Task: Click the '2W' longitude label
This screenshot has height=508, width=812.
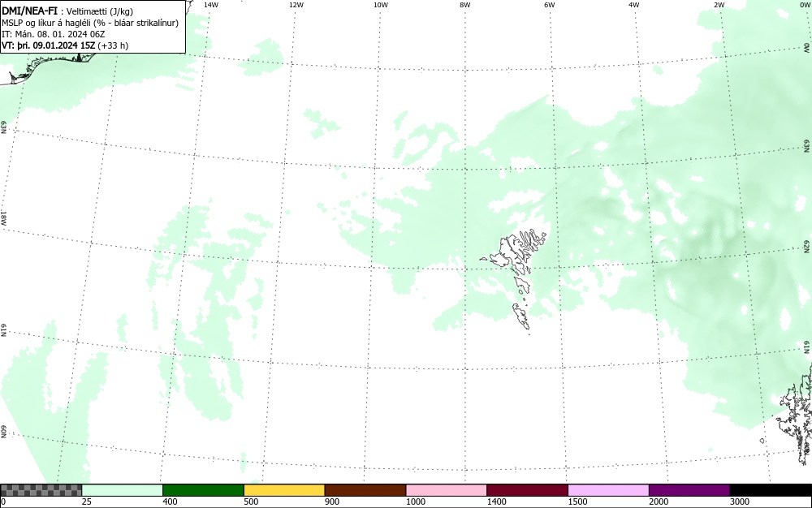Action: [x=719, y=5]
